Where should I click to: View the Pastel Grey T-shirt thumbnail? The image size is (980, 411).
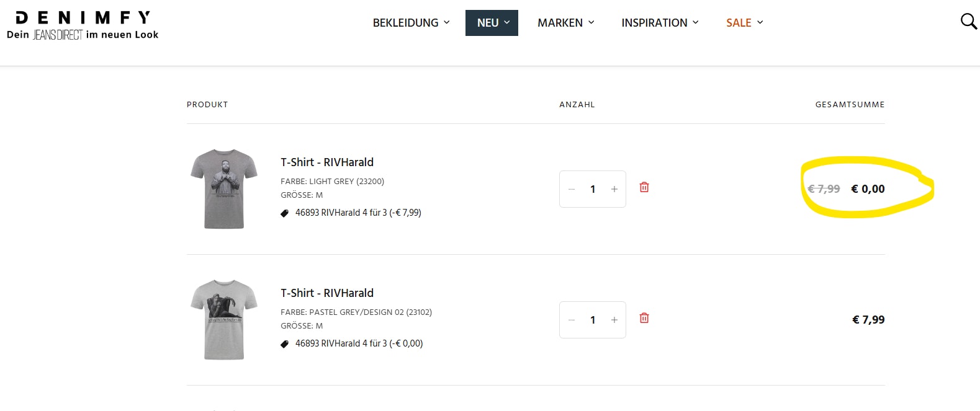click(x=224, y=320)
